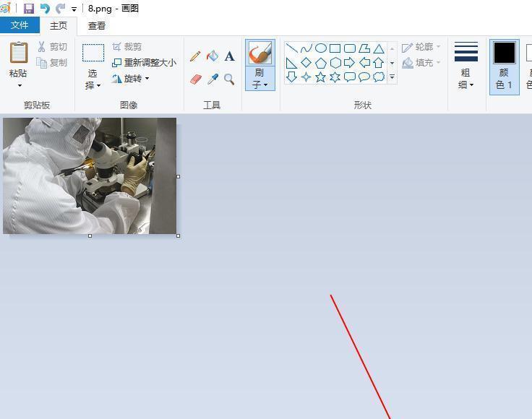Click the 裁剪 crop button
This screenshot has width=532, height=419.
coord(127,47)
